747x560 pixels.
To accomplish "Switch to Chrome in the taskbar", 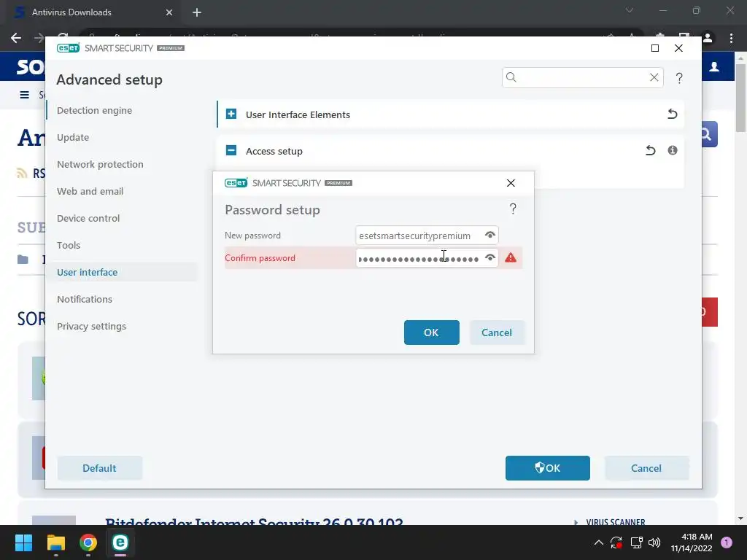I will [x=88, y=542].
